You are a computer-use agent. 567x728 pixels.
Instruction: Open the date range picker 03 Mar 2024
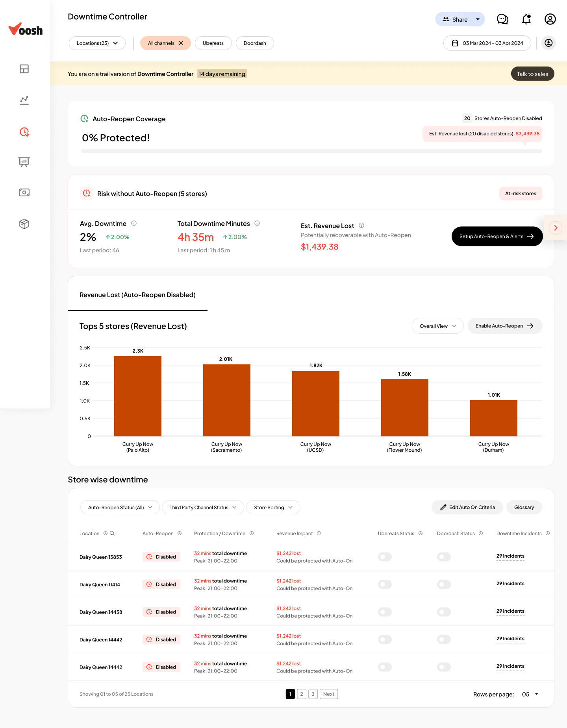[487, 43]
